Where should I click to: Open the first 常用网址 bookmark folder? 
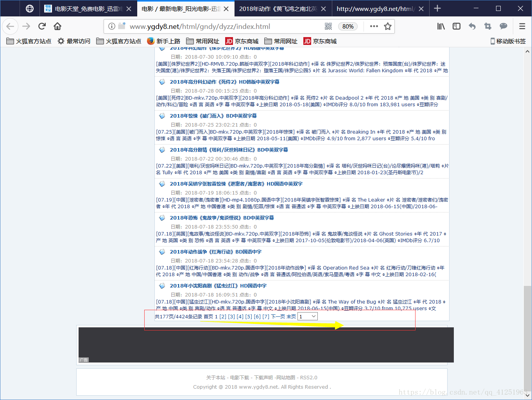[203, 41]
